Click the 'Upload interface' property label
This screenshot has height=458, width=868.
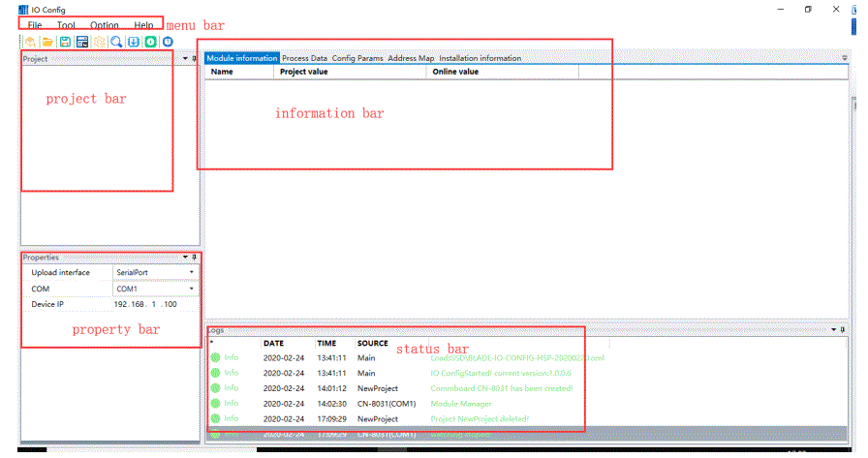click(x=60, y=273)
